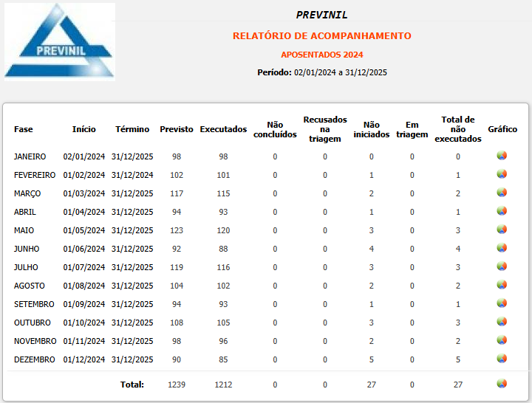Click the 'Total de não executados' header
532x403 pixels.
458,129
